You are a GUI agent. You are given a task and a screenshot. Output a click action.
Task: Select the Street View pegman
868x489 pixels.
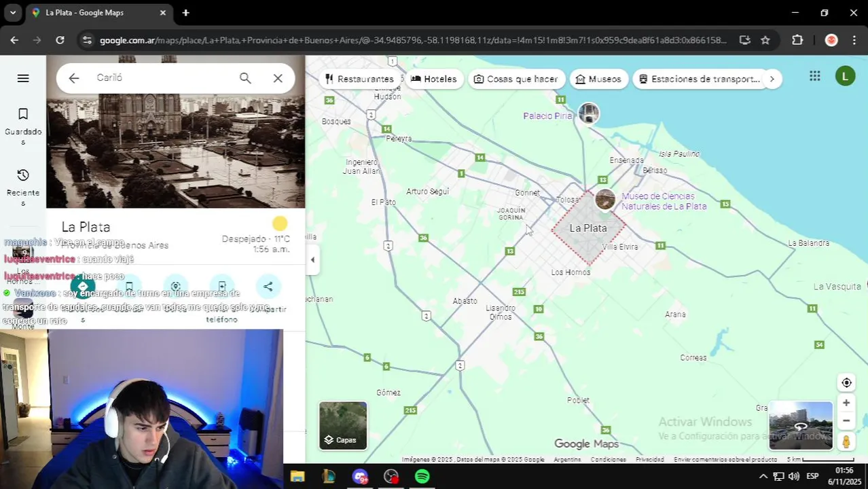[x=846, y=441]
